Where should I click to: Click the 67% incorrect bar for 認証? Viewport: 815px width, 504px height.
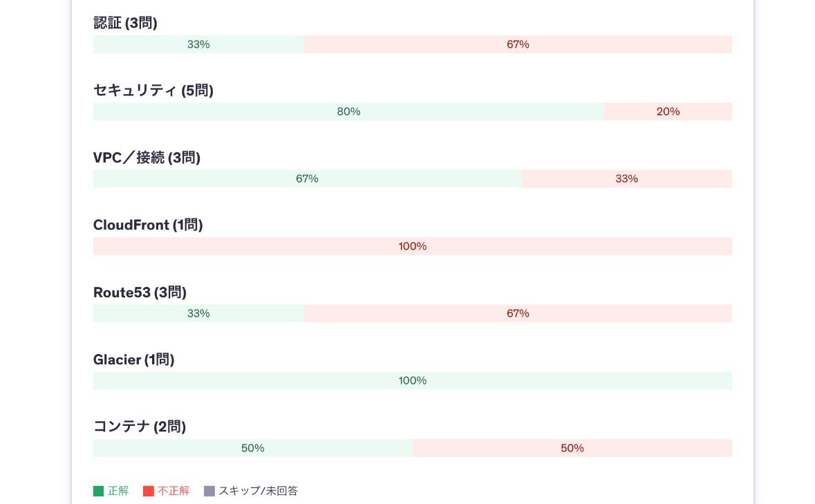coord(518,44)
